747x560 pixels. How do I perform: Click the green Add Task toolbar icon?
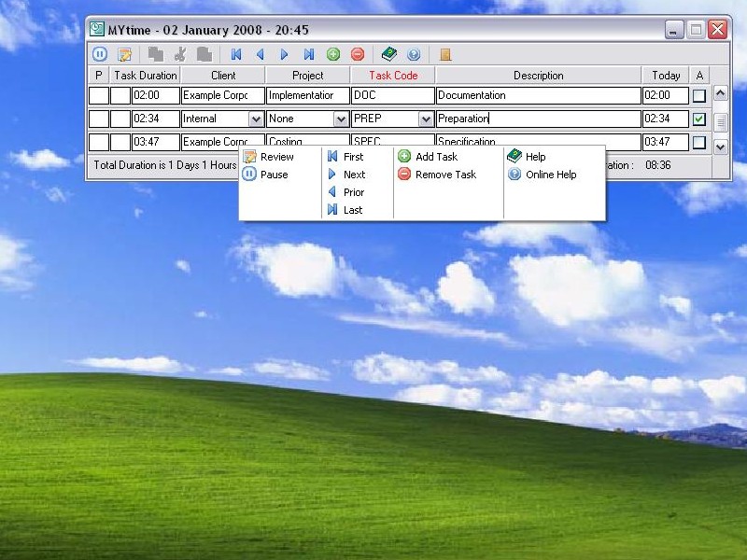333,54
